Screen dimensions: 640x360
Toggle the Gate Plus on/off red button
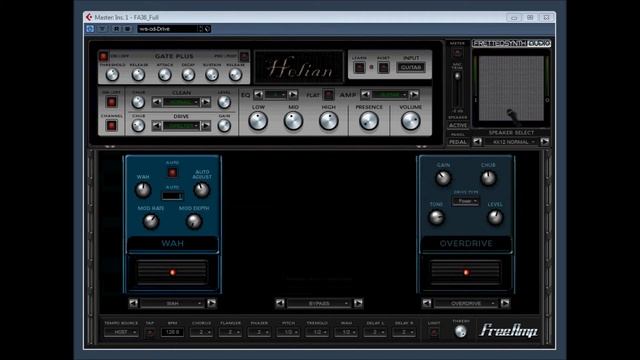tap(103, 56)
